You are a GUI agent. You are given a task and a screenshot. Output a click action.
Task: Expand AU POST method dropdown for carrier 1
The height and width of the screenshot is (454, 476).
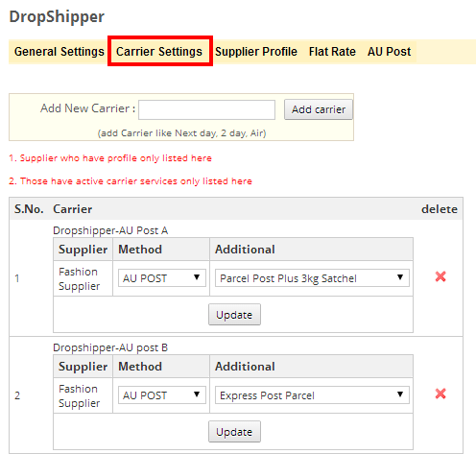point(162,278)
